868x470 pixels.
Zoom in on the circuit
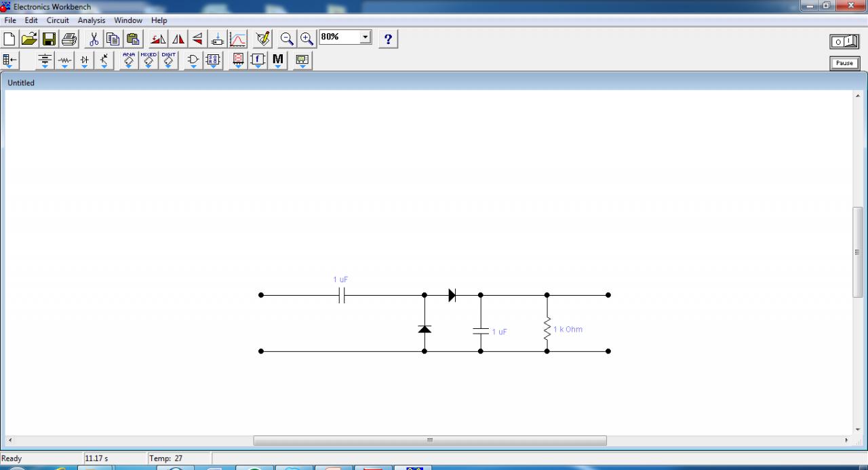point(307,39)
